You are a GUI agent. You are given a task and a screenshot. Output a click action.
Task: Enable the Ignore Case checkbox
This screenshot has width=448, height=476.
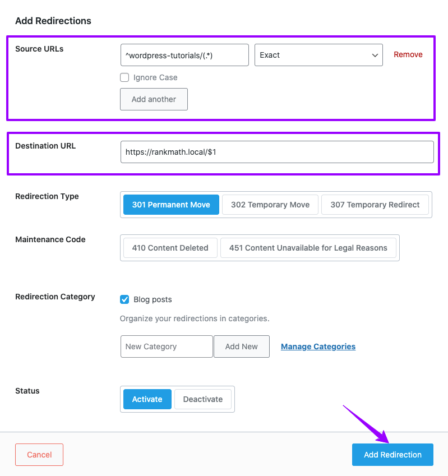pyautogui.click(x=124, y=77)
